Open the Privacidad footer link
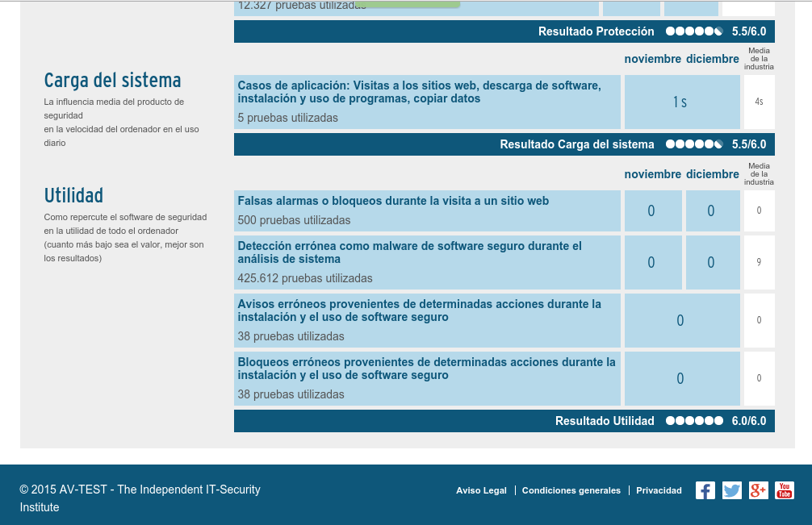This screenshot has width=812, height=525. (x=659, y=490)
